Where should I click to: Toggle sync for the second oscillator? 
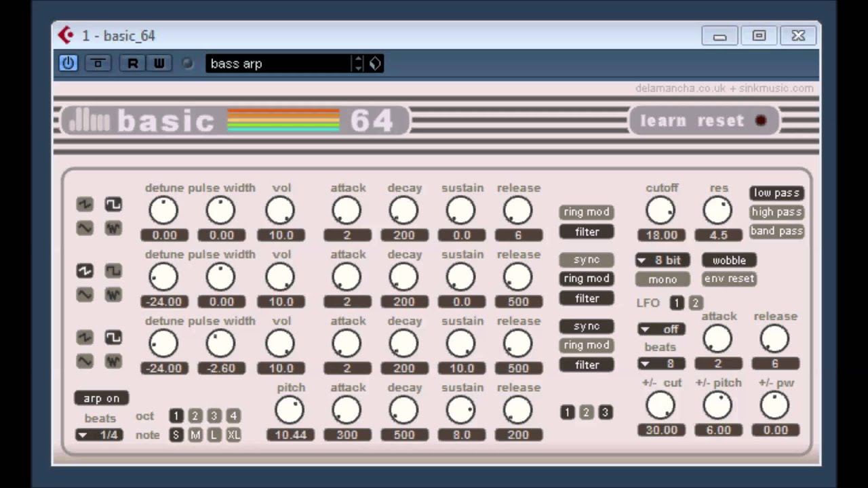(587, 260)
